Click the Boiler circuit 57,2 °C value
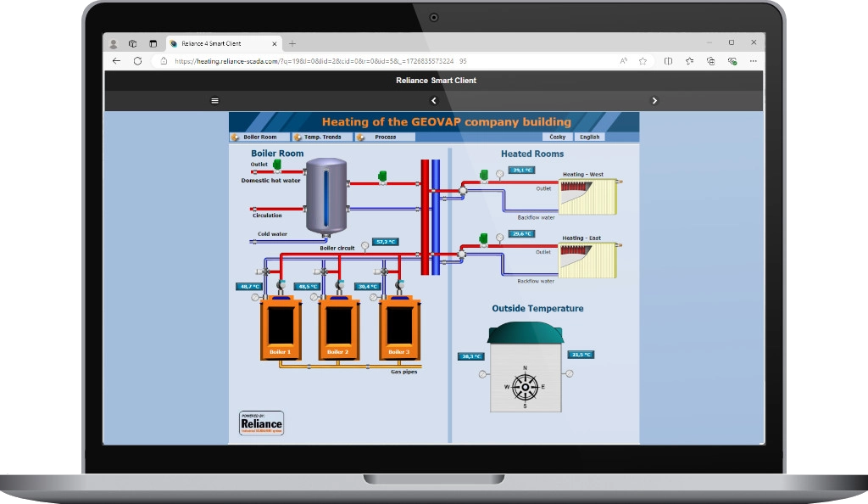The image size is (868, 504). point(386,242)
